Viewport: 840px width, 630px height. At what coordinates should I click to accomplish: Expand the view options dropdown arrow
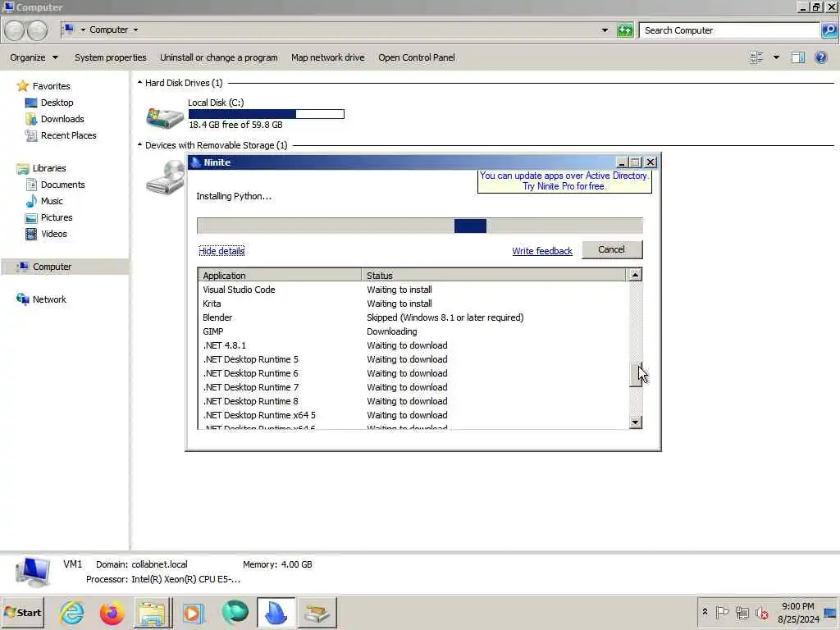coord(776,57)
